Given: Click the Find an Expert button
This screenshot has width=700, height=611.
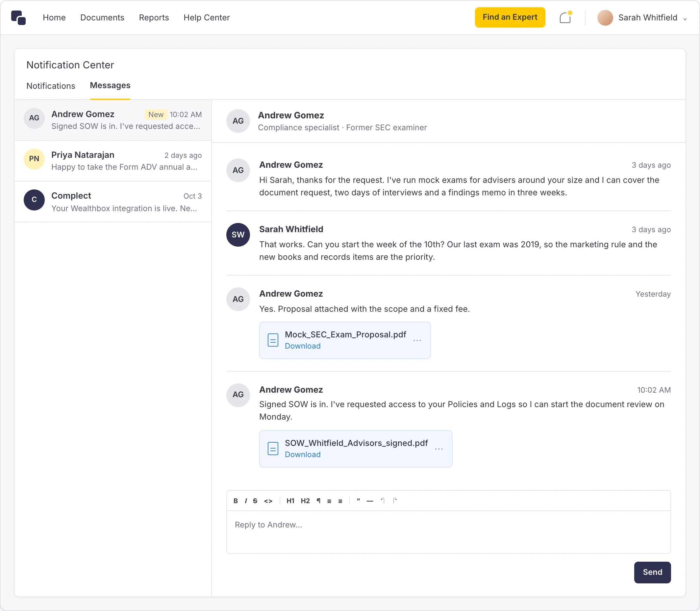Looking at the screenshot, I should (510, 17).
